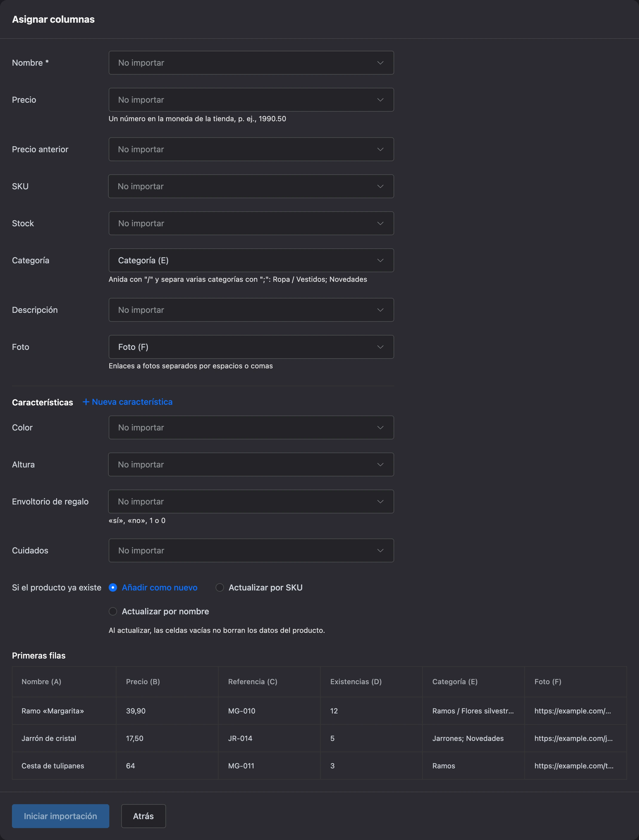The width and height of the screenshot is (639, 840).
Task: Click the Nueva característica link
Action: [x=128, y=402]
